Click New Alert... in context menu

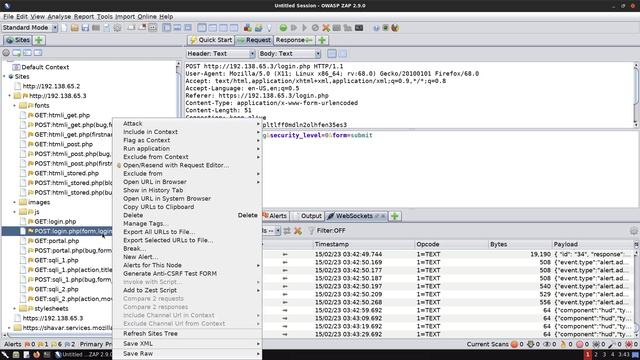(187, 257)
